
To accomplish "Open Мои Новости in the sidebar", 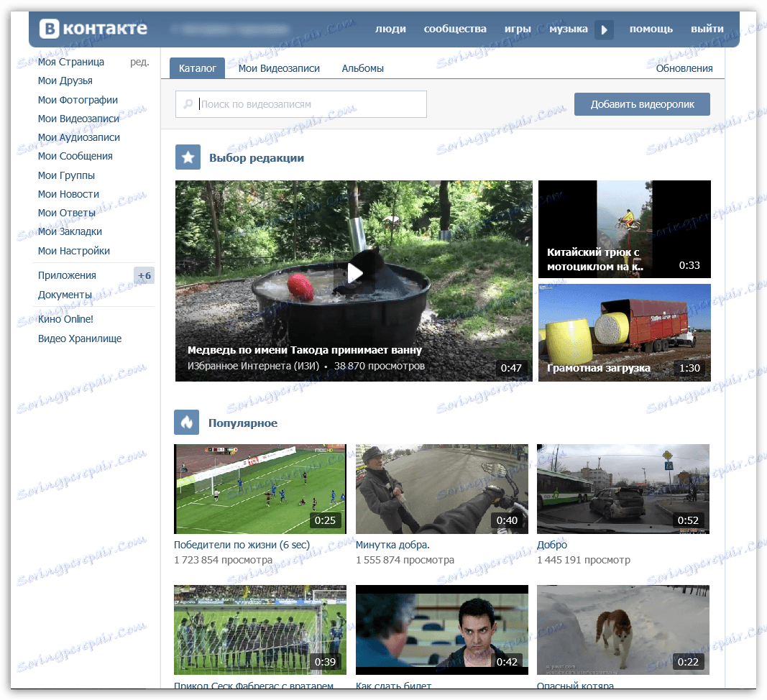I will click(x=68, y=194).
